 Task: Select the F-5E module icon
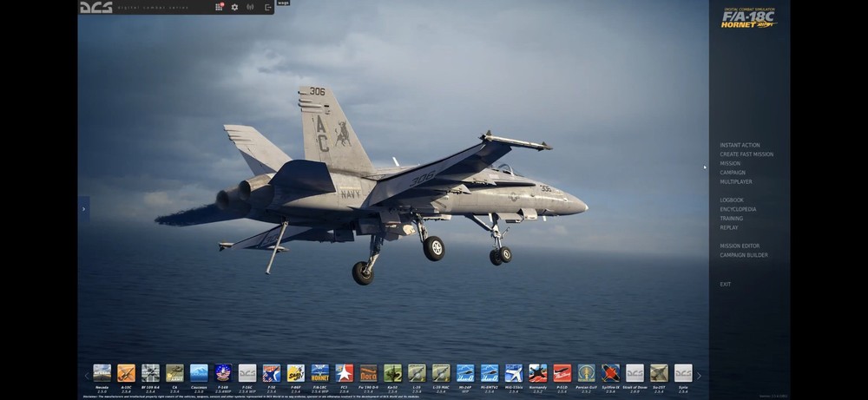click(271, 373)
